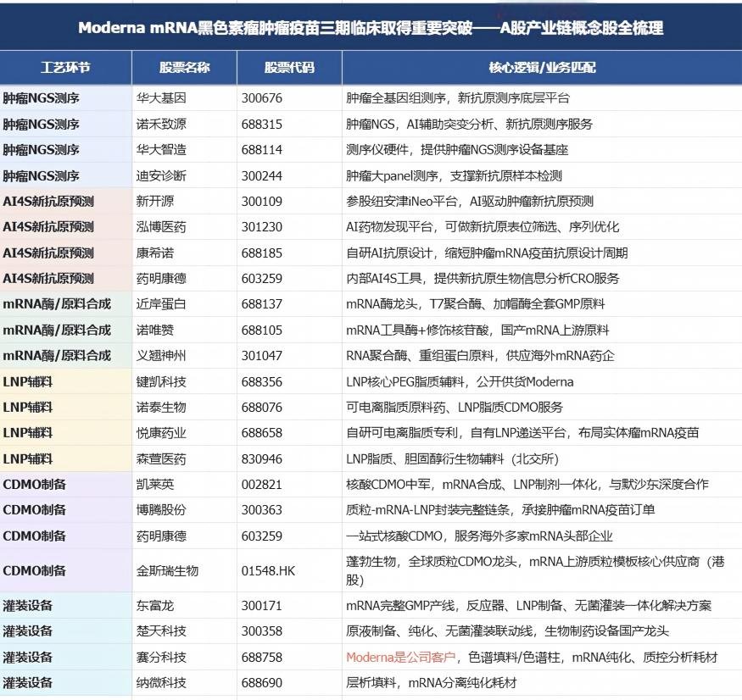Click stock code 300244
The height and width of the screenshot is (700, 742).
[x=262, y=176]
